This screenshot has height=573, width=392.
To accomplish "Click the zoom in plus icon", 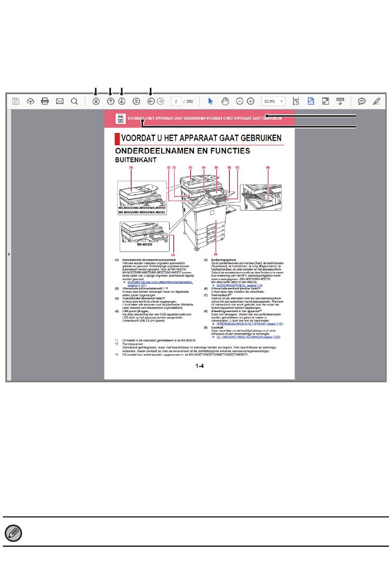I will click(x=250, y=101).
